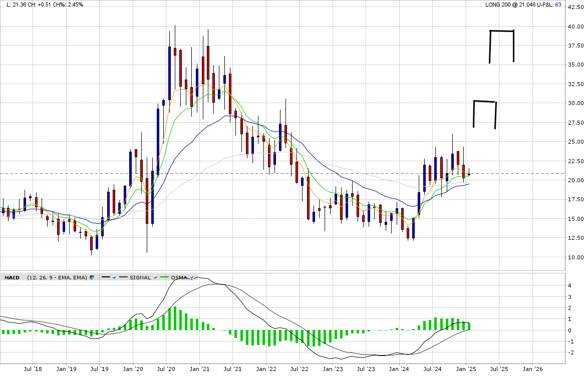Click the 40.00 price axis label
Viewport: 588px width, 376px height.
[x=575, y=27]
